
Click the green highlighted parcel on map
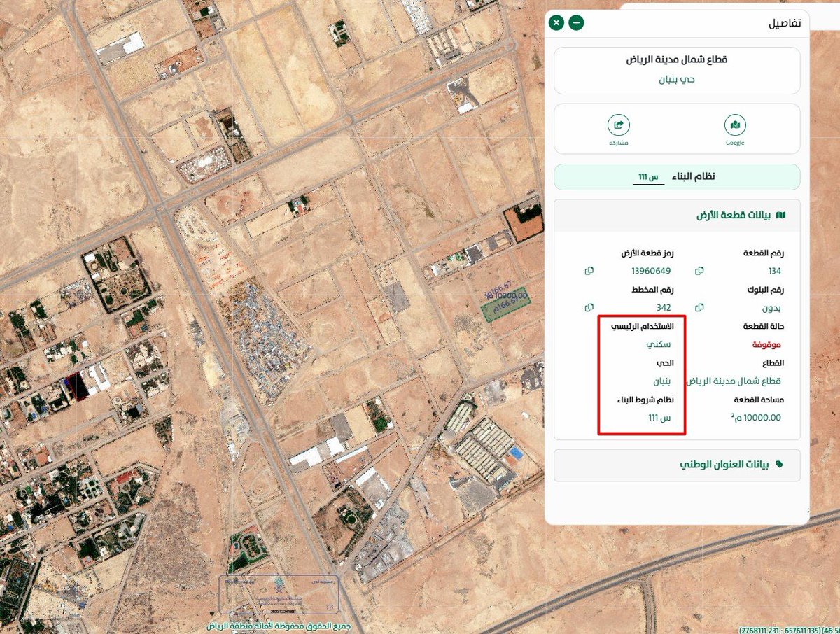(505, 305)
